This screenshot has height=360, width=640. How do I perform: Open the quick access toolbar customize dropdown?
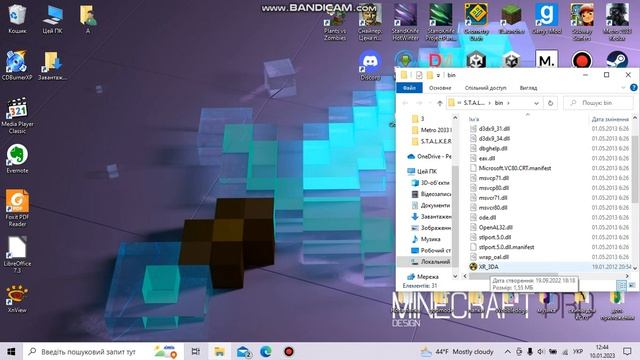438,75
